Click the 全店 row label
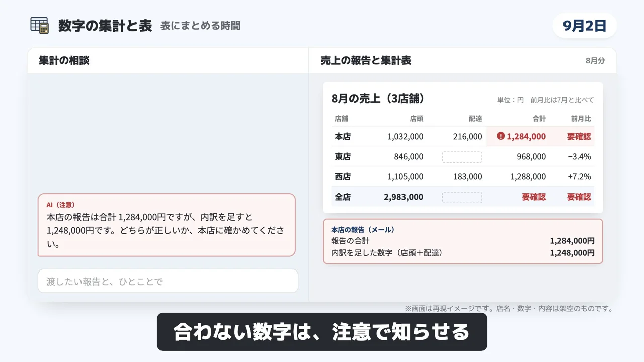The width and height of the screenshot is (644, 362). pos(343,197)
